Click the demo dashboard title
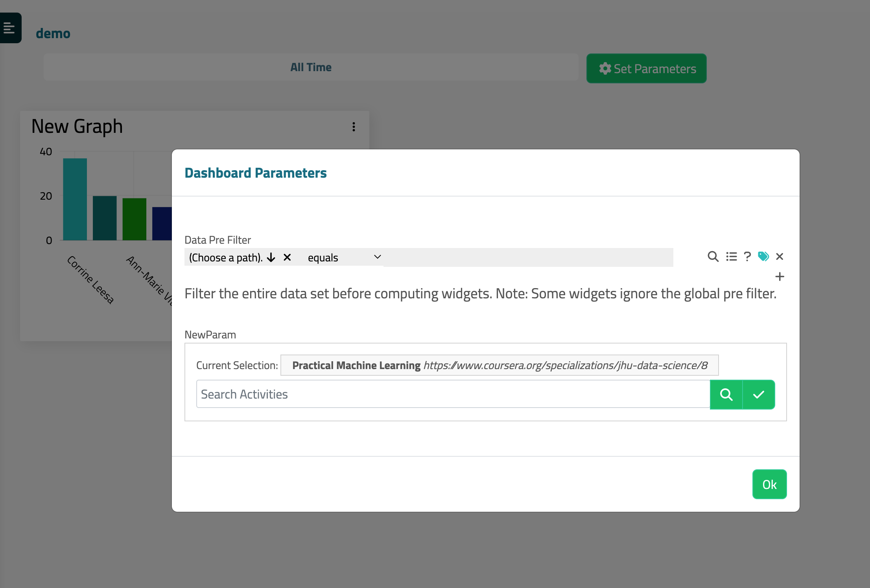The width and height of the screenshot is (870, 588). coord(53,33)
